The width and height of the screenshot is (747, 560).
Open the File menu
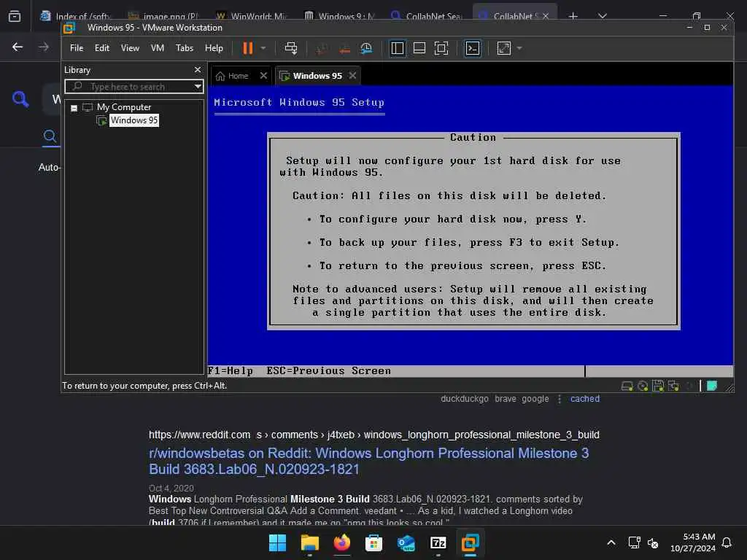pos(76,48)
